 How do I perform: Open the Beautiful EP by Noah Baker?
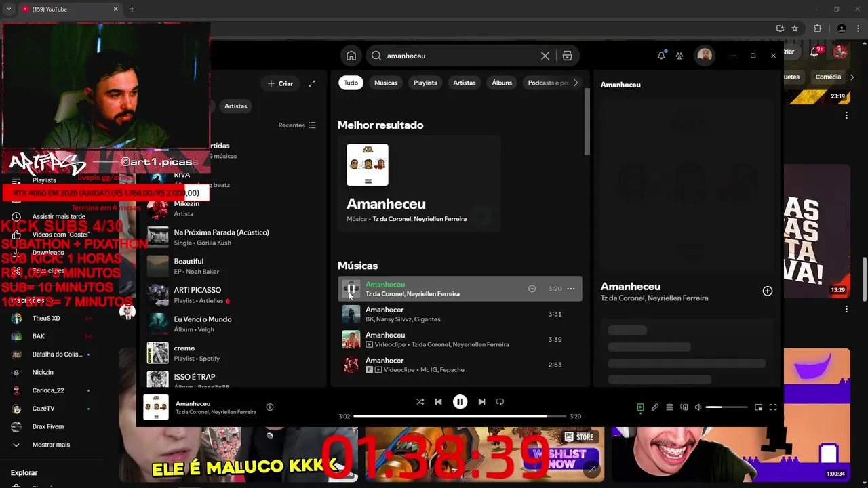[x=231, y=266]
